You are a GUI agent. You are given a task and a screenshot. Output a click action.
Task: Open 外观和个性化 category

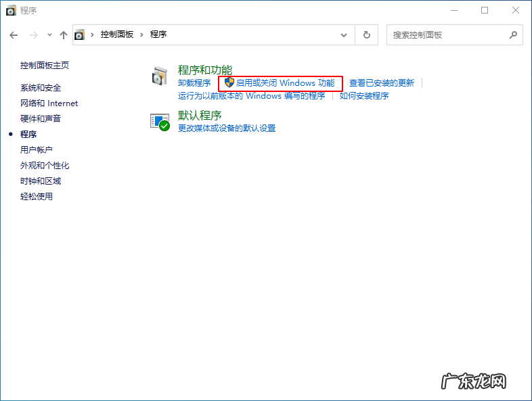[45, 166]
